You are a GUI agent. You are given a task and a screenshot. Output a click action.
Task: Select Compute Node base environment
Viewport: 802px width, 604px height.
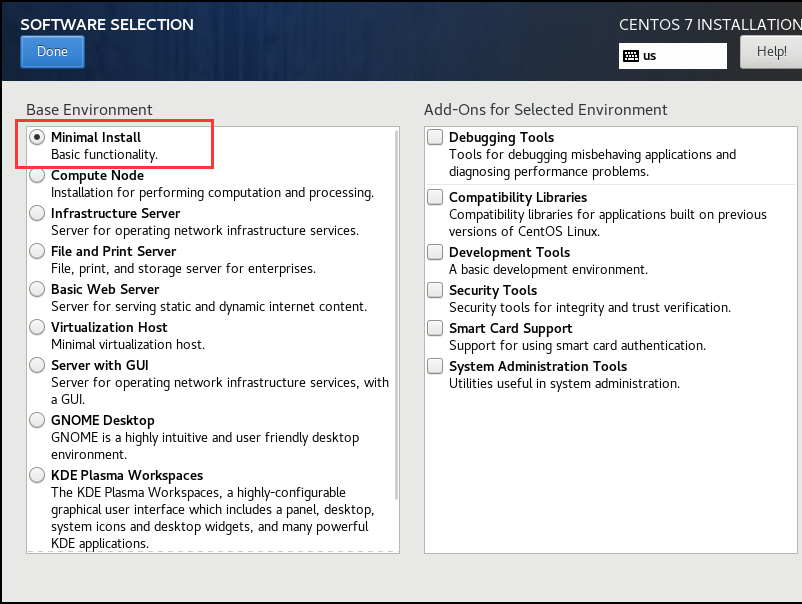(37, 175)
